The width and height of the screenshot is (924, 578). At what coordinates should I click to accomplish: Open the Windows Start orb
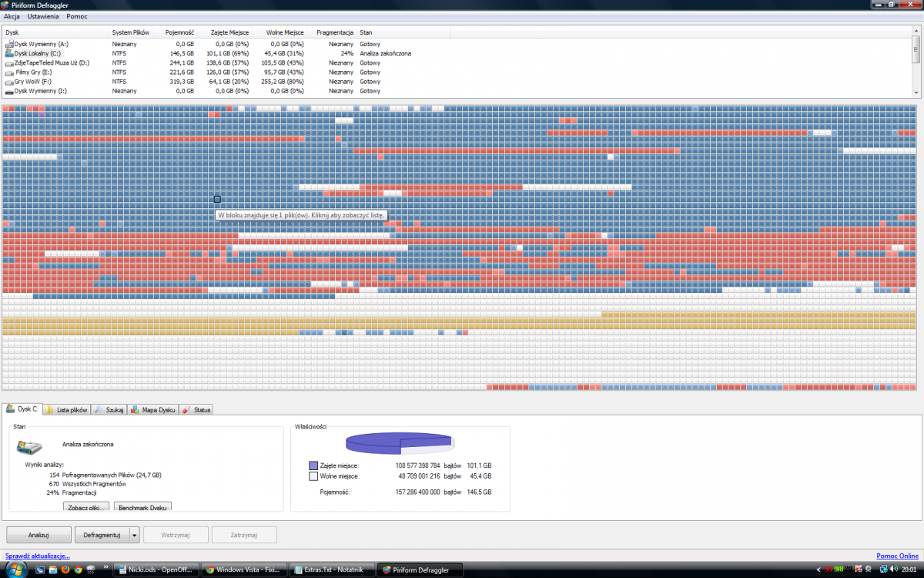point(16,570)
